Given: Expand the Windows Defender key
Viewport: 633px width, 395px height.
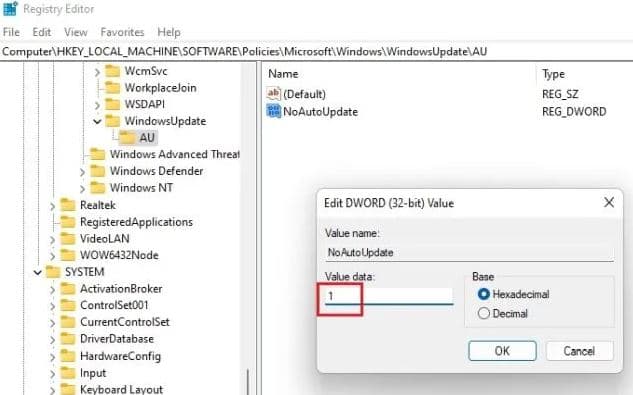Looking at the screenshot, I should (82, 172).
